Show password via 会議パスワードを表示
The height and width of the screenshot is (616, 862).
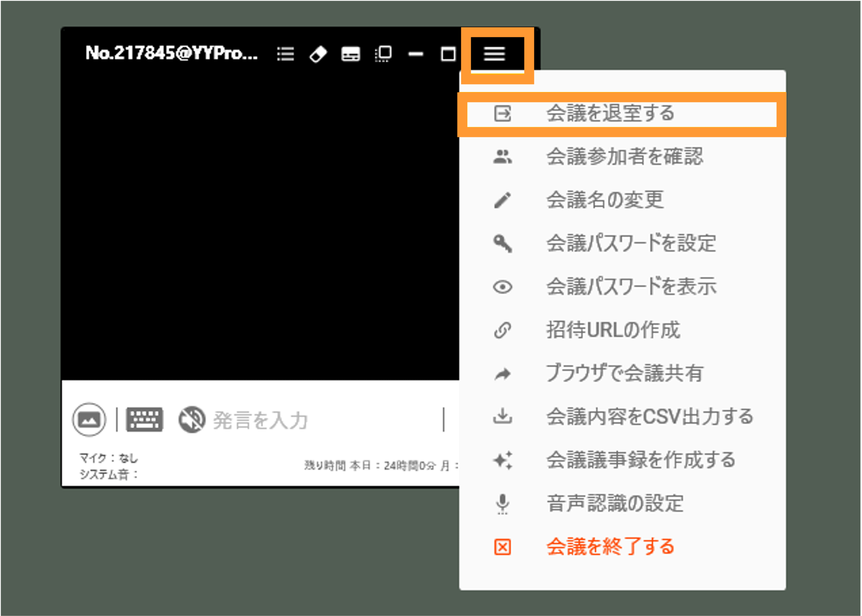(622, 287)
